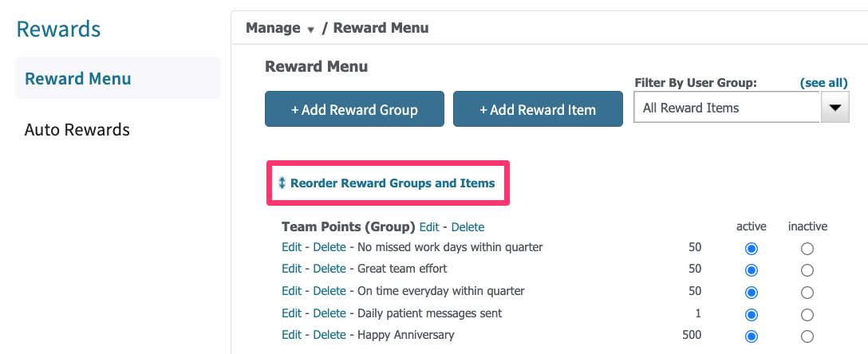This screenshot has height=354, width=868.
Task: Click the reorder up-down arrows icon
Action: 282,183
